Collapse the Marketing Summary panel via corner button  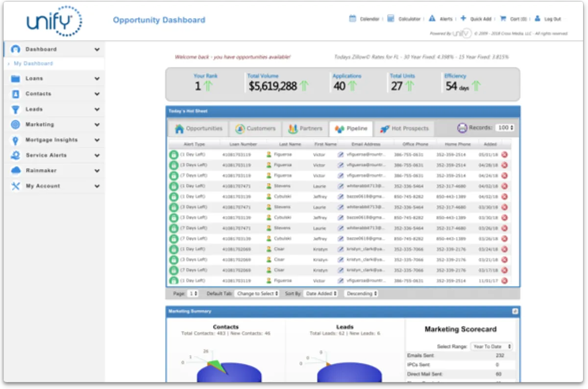pos(515,311)
